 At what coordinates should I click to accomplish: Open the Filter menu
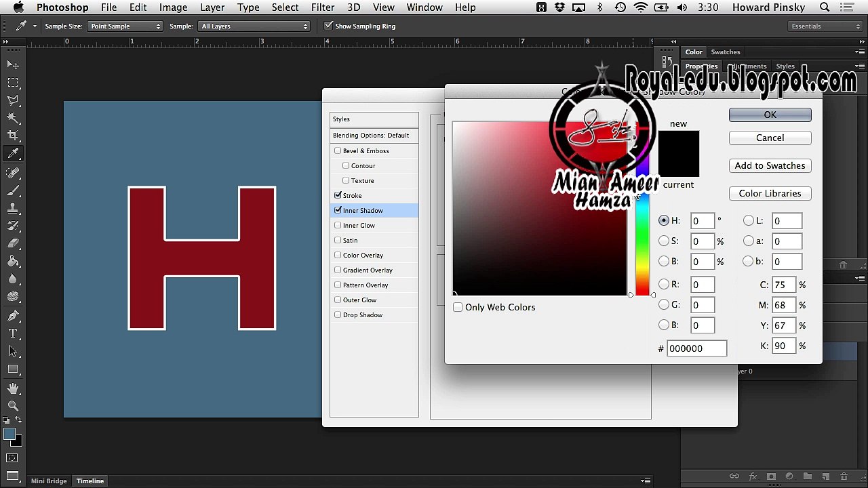[x=323, y=7]
